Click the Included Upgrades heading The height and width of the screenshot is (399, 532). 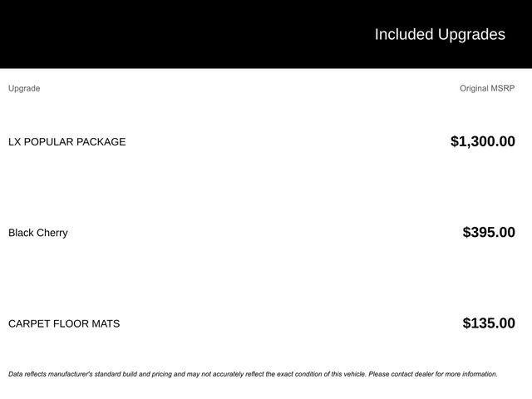click(440, 34)
